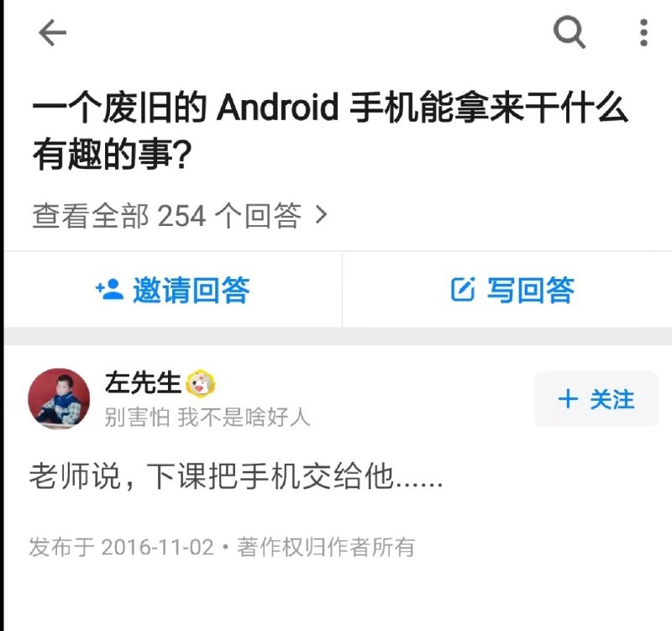Open search with magnifier icon
The width and height of the screenshot is (672, 631).
570,32
